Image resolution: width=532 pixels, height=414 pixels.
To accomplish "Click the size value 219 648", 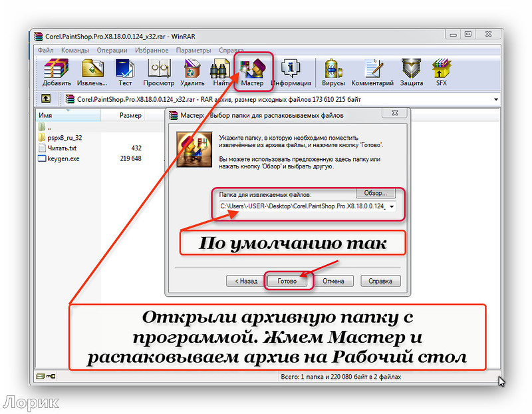I will tap(130, 158).
